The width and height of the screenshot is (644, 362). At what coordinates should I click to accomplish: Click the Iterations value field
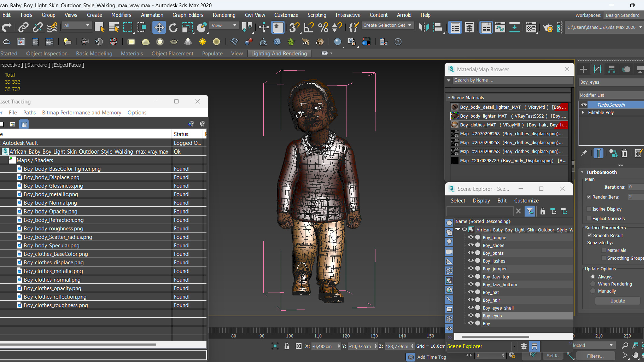click(636, 187)
